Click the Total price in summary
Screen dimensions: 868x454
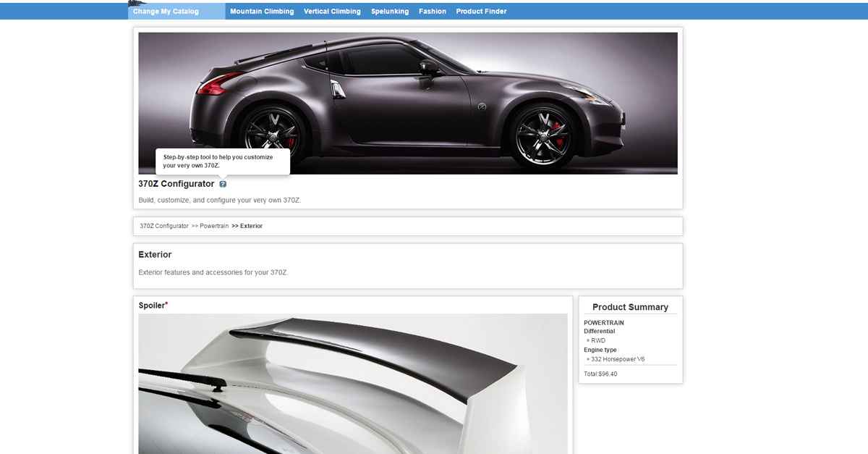coord(600,374)
